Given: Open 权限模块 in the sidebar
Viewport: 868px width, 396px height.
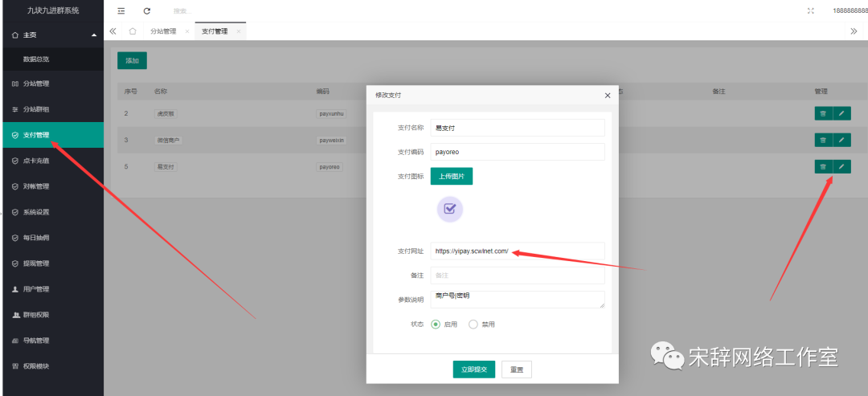Looking at the screenshot, I should coord(52,366).
